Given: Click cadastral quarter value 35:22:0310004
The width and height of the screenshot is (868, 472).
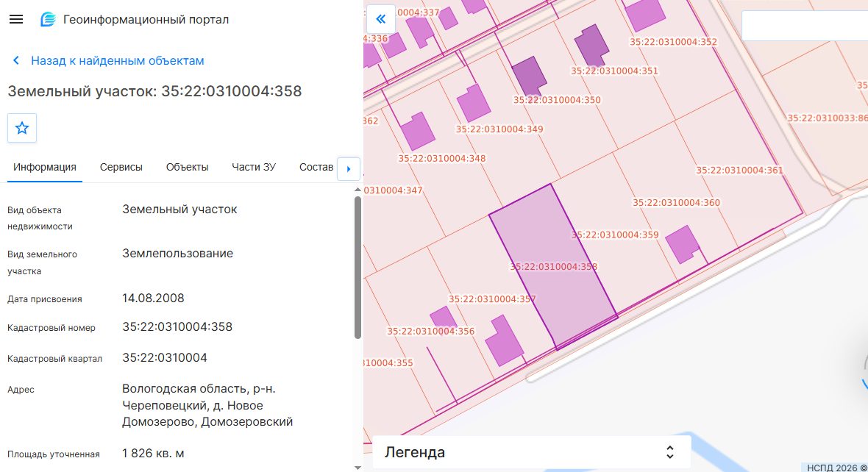Looking at the screenshot, I should (165, 357).
